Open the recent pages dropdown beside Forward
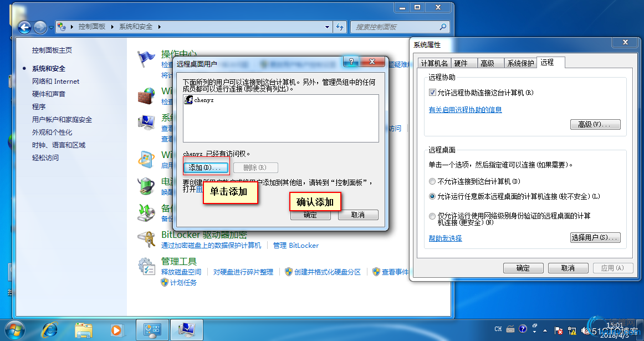 pyautogui.click(x=51, y=28)
